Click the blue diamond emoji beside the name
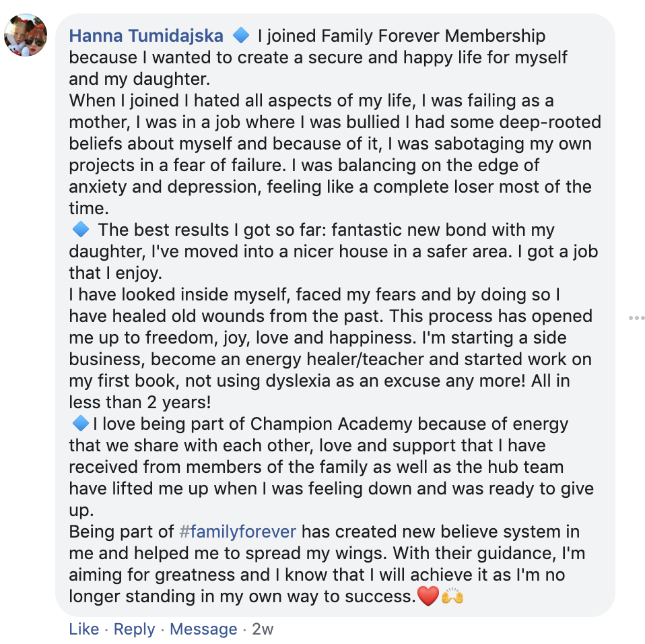The image size is (645, 644). click(240, 35)
